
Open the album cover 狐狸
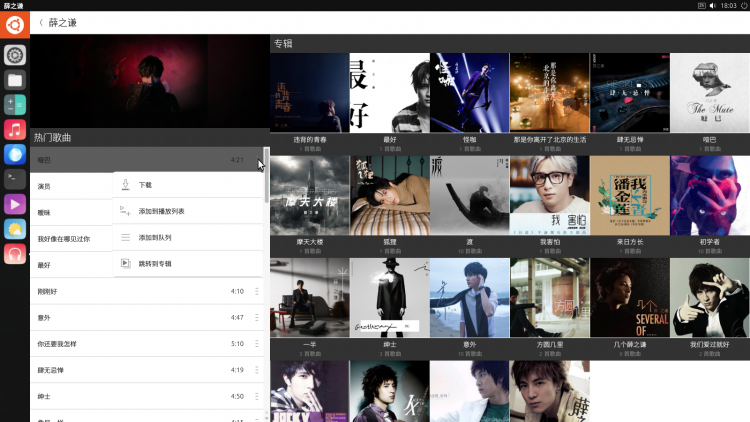390,195
